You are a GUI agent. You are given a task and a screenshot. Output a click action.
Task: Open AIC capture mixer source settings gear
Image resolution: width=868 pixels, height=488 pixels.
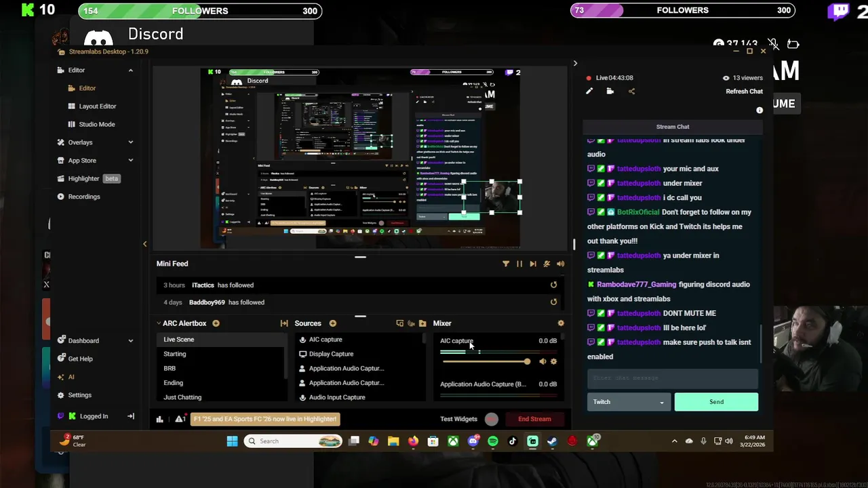tap(553, 361)
